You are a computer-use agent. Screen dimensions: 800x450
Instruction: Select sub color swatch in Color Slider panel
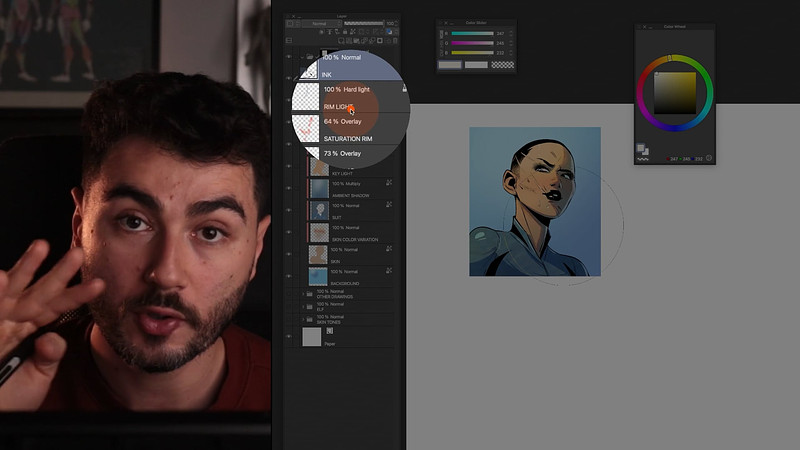click(476, 65)
